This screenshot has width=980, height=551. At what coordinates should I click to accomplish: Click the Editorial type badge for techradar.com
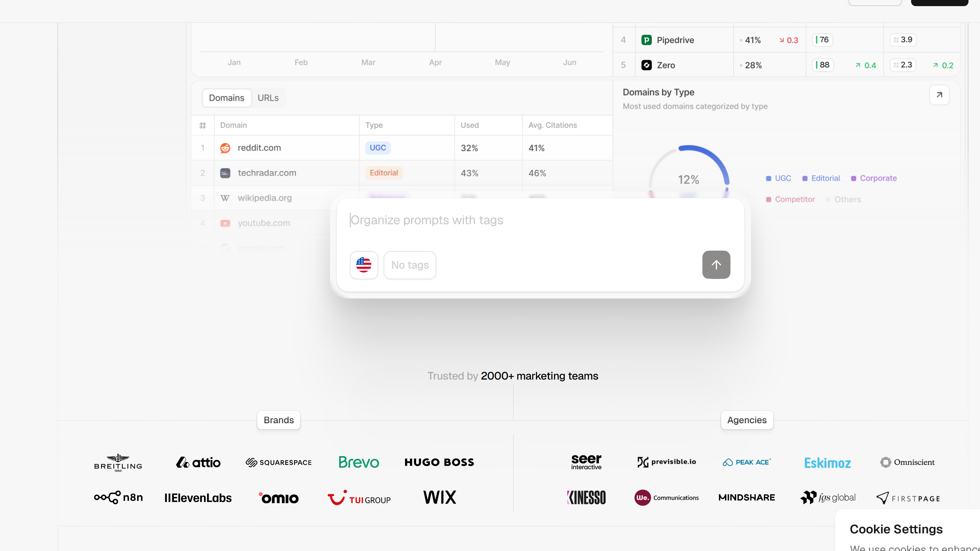pos(384,173)
